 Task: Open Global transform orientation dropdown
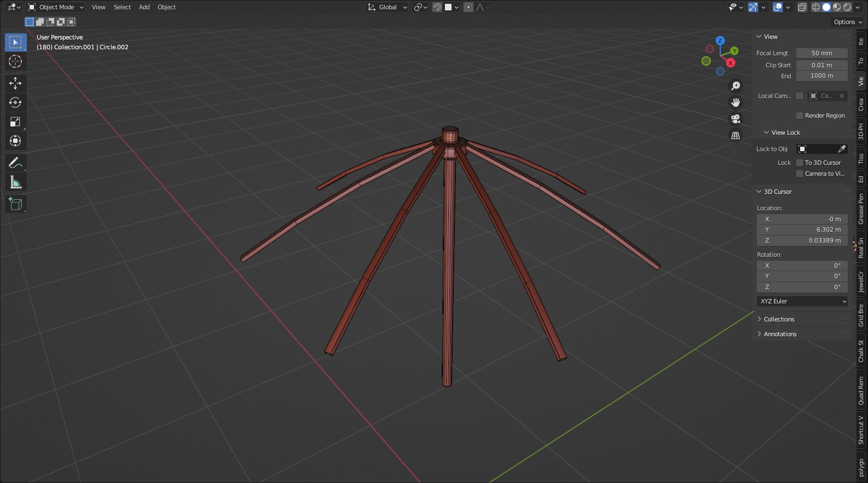click(387, 7)
